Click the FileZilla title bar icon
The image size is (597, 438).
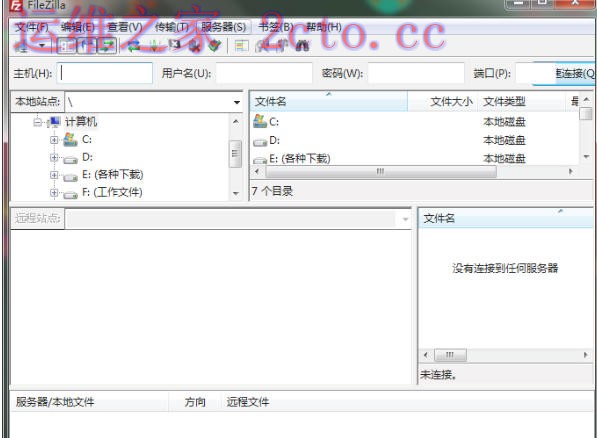click(16, 5)
